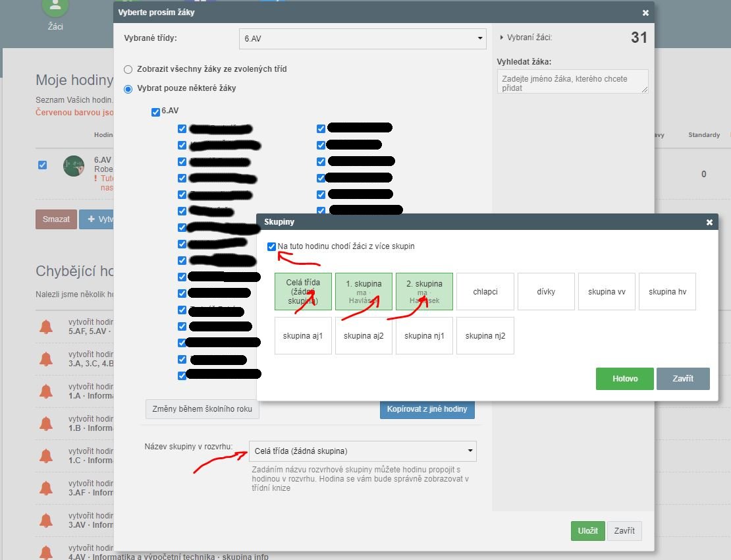Image resolution: width=731 pixels, height=560 pixels.
Task: Select the chlapci group tile
Action: tap(485, 291)
